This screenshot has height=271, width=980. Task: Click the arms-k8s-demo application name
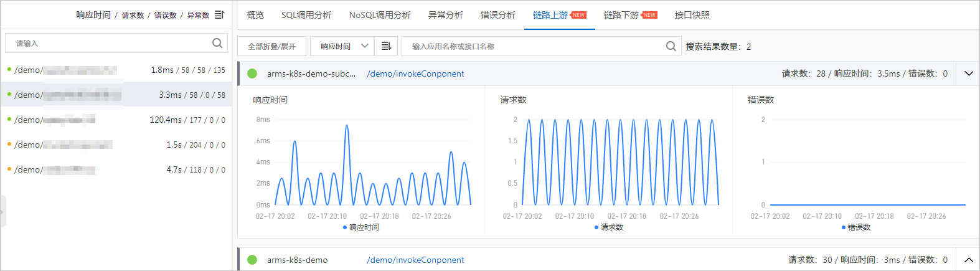click(x=297, y=260)
